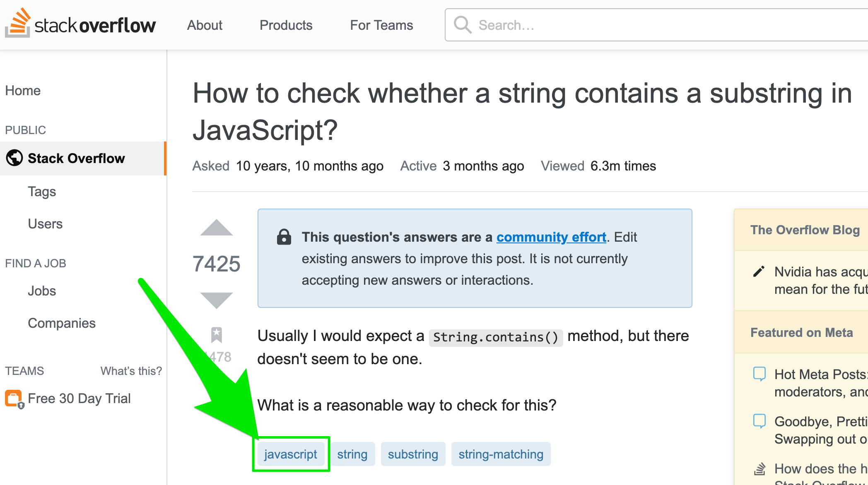This screenshot has width=868, height=485.
Task: Bookmark this question using the bookmark icon
Action: (x=216, y=335)
